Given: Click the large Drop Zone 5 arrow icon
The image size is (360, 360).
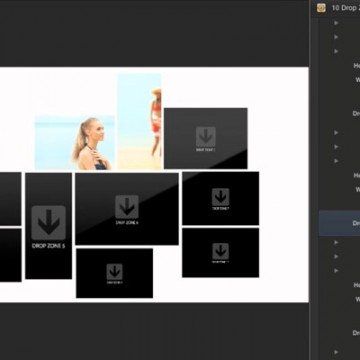Looking at the screenshot, I should point(49,223).
